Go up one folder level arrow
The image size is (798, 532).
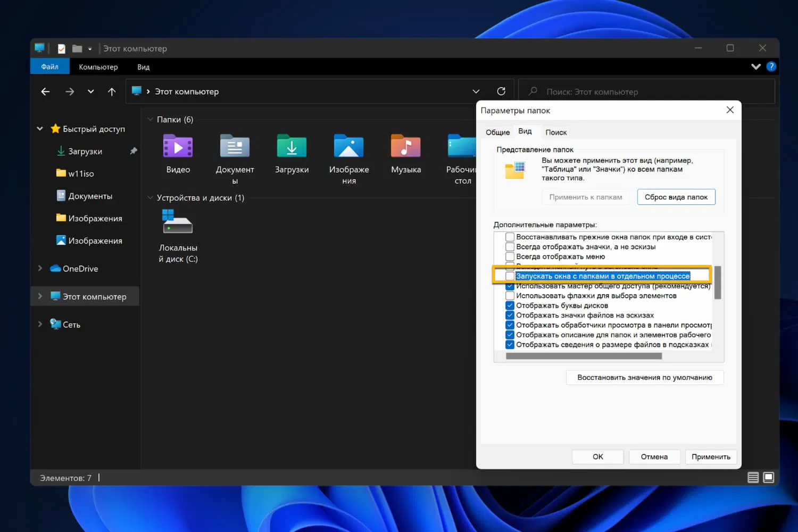[x=112, y=92]
